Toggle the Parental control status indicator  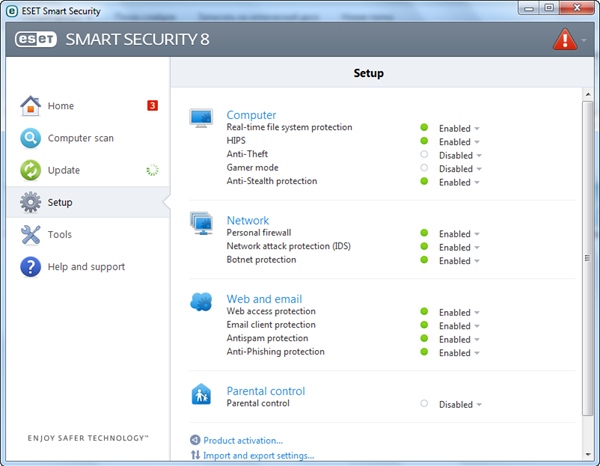[x=424, y=404]
